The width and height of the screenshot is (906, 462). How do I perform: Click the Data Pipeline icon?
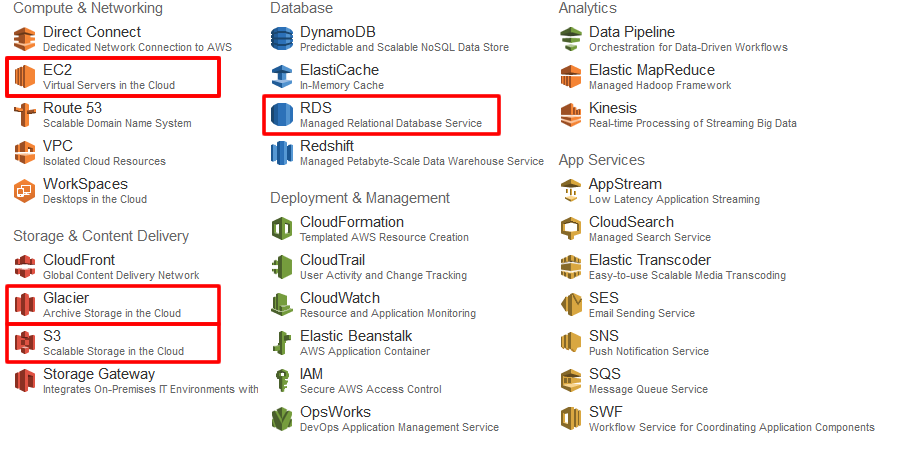tap(571, 39)
